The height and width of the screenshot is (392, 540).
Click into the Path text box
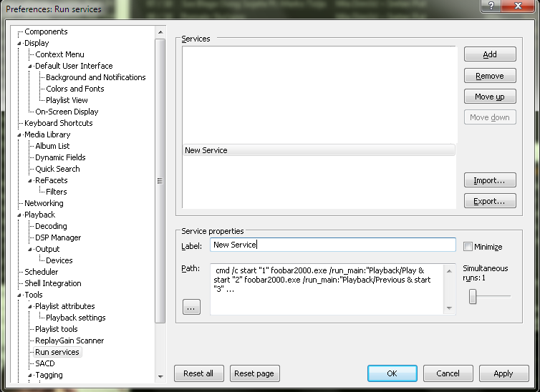327,289
